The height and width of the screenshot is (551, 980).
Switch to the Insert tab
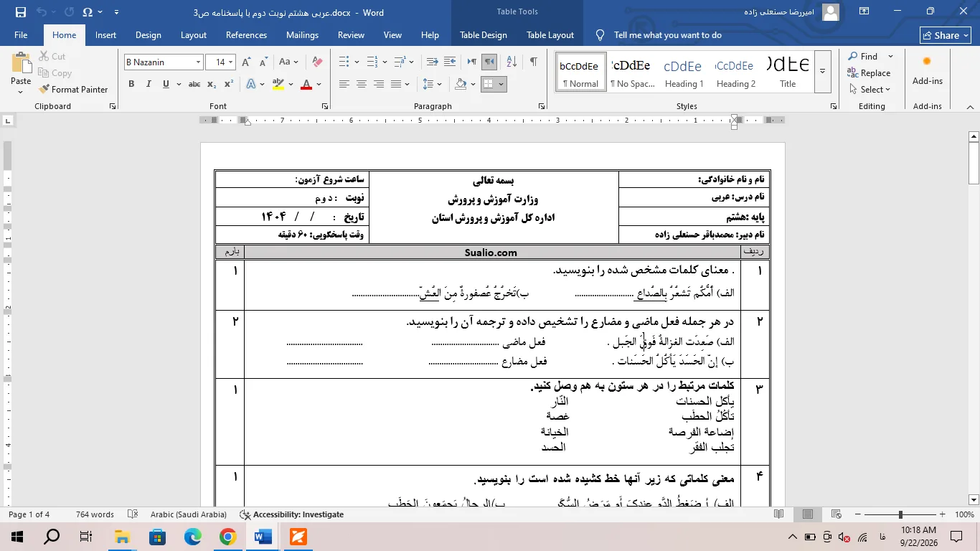105,35
